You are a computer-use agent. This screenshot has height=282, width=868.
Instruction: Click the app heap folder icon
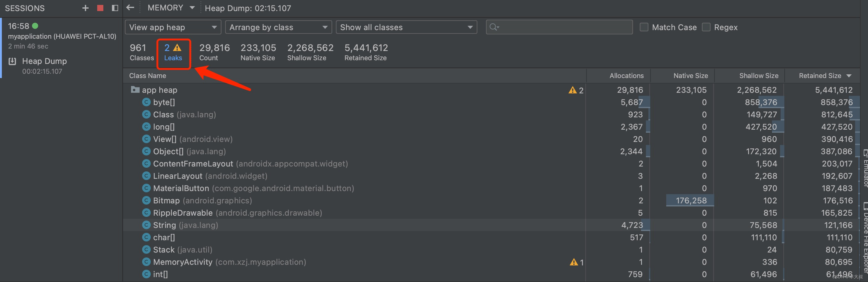coord(135,89)
